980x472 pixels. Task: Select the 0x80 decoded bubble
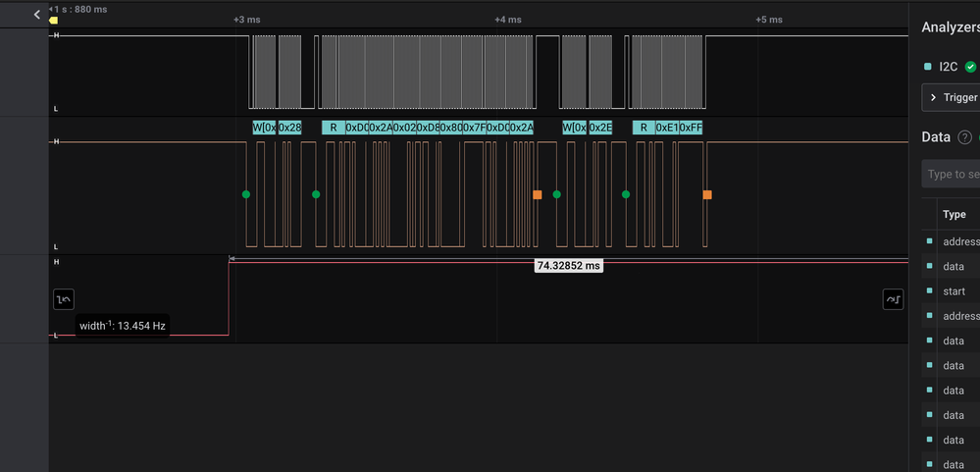pyautogui.click(x=451, y=128)
